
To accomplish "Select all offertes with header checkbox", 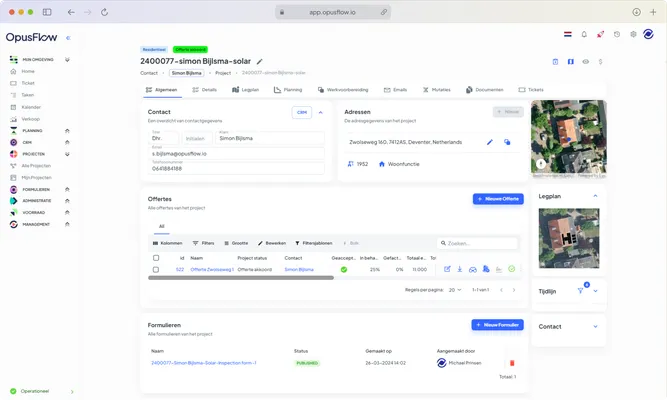I will coord(156,258).
